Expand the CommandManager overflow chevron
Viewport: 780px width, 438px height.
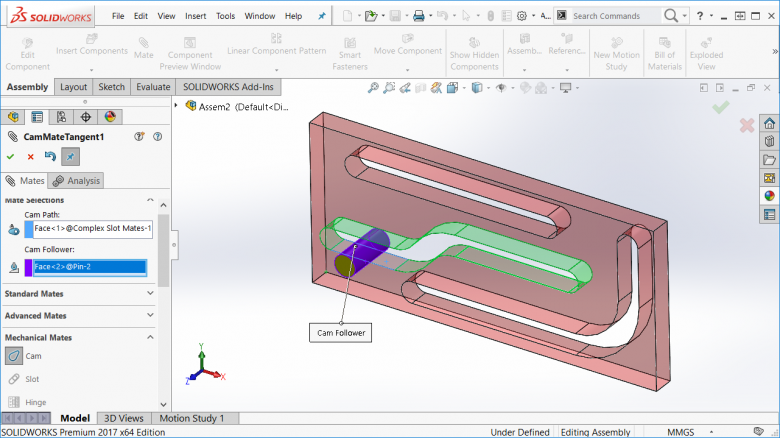pyautogui.click(x=775, y=51)
